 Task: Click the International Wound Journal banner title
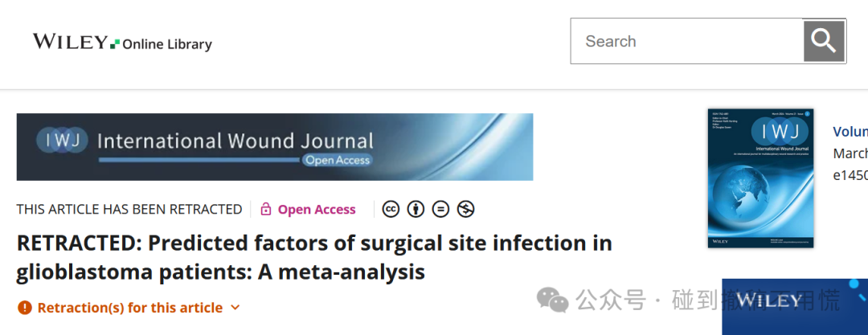coord(235,141)
